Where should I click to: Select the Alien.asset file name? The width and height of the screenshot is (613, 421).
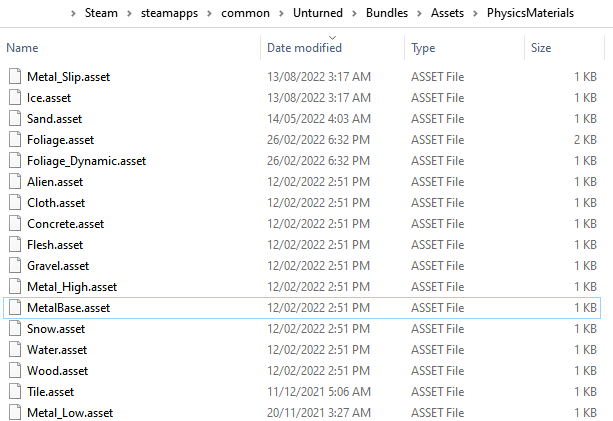click(55, 182)
